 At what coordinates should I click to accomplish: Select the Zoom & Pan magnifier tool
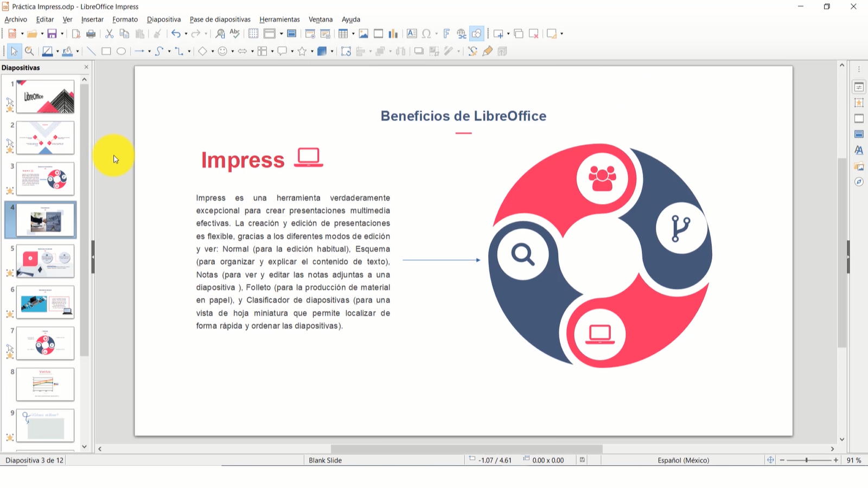point(29,51)
